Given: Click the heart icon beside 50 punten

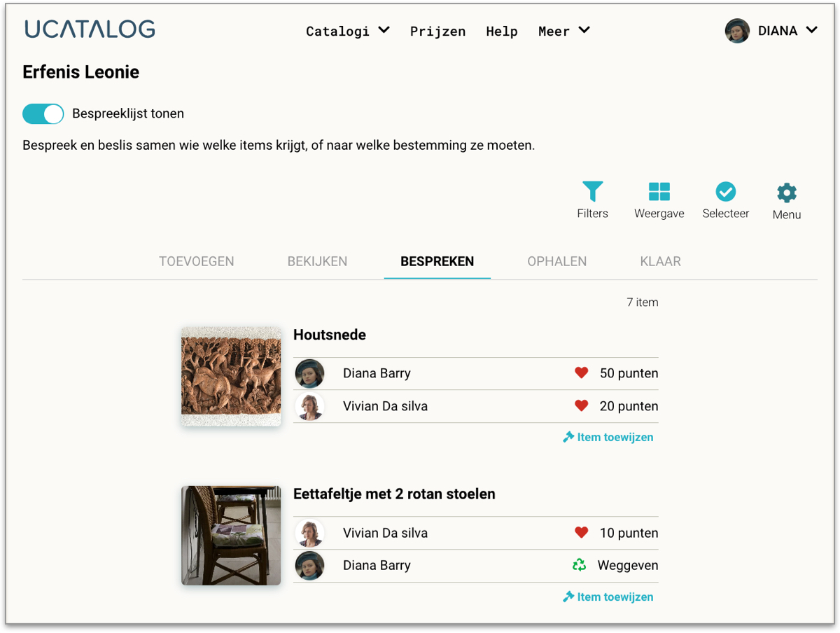Looking at the screenshot, I should pyautogui.click(x=581, y=373).
